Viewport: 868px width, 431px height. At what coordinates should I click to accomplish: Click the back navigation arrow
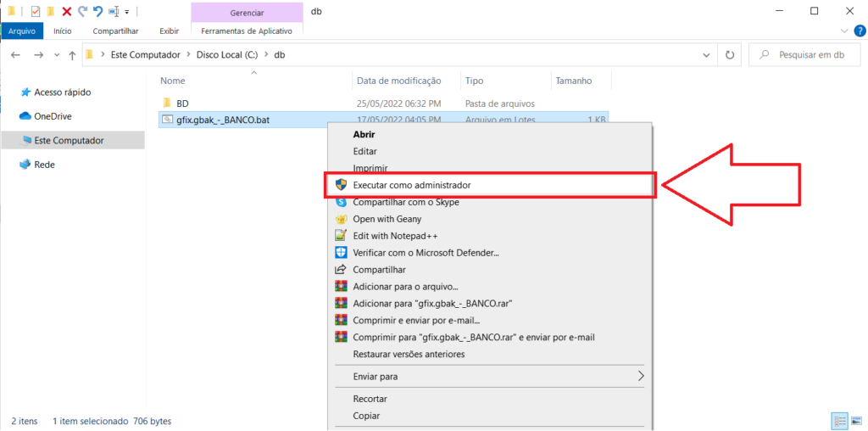point(16,54)
